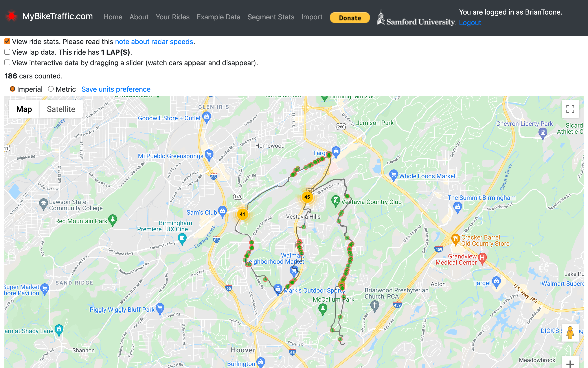This screenshot has width=588, height=368.
Task: Click the red MyBikeTraffic logo icon
Action: (11, 16)
